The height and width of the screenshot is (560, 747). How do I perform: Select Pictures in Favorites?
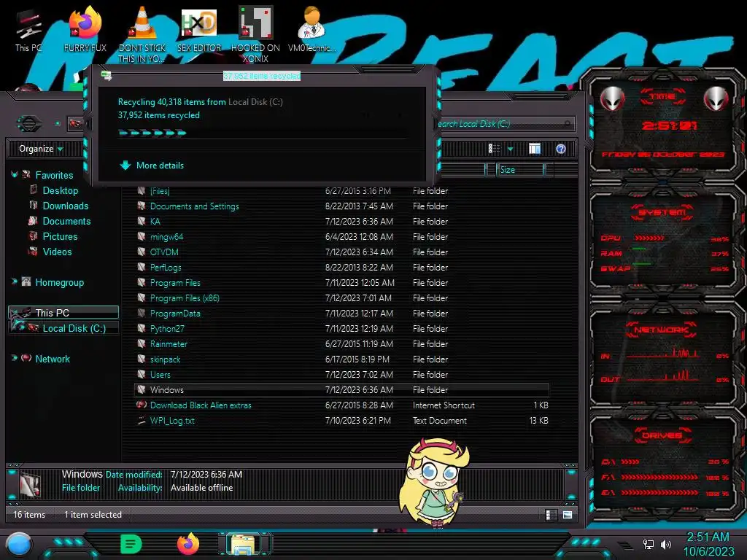[x=60, y=236]
